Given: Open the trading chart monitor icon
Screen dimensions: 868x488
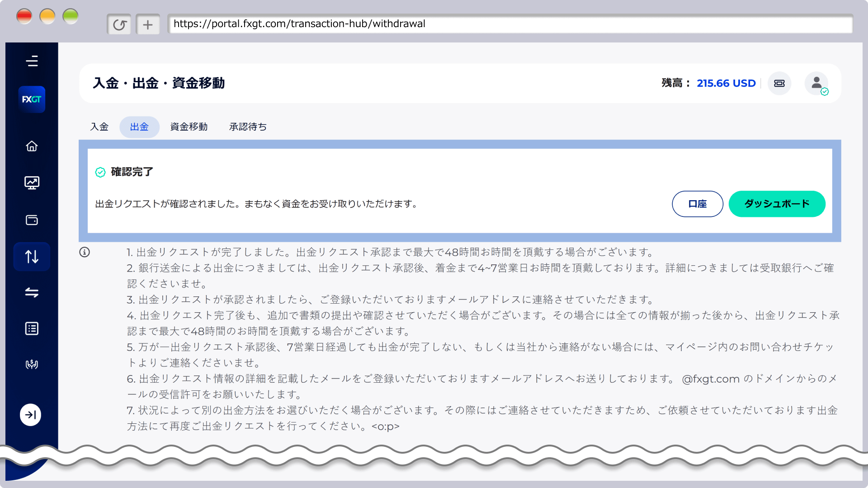Looking at the screenshot, I should [32, 183].
